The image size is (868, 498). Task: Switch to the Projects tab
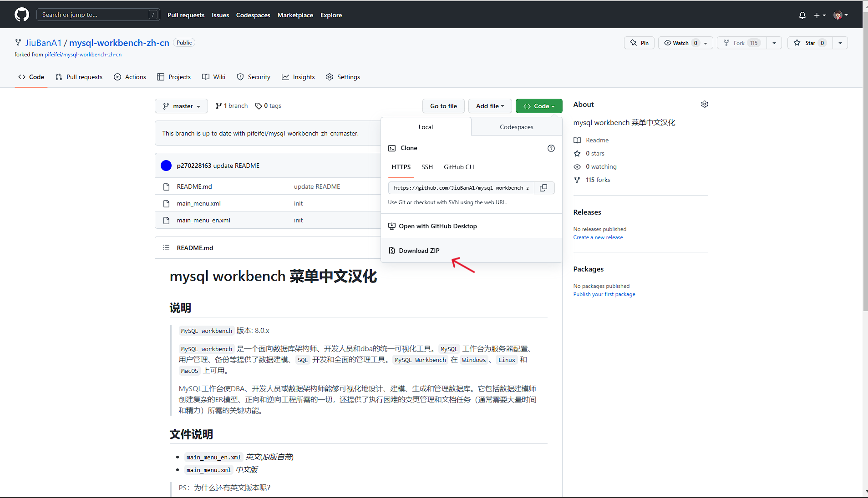tap(174, 77)
